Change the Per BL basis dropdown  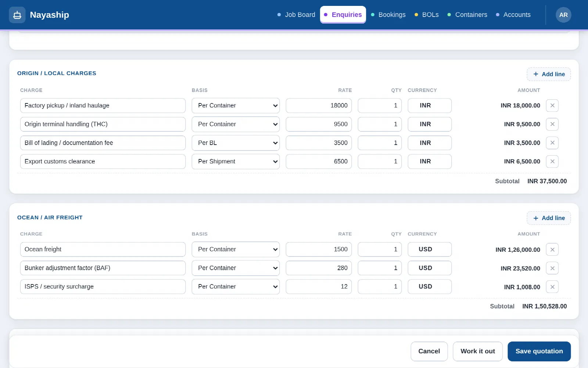tap(236, 143)
